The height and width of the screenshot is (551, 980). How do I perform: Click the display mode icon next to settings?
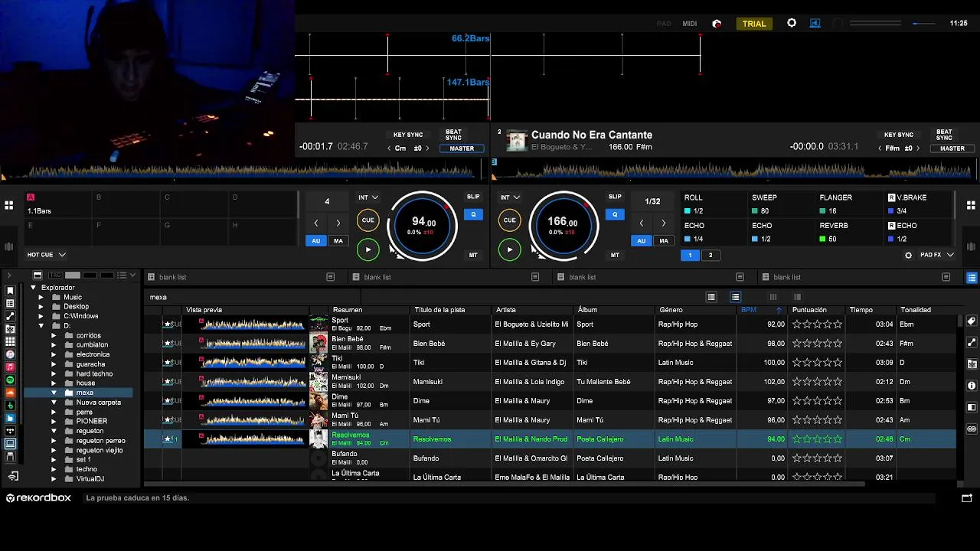(x=815, y=23)
